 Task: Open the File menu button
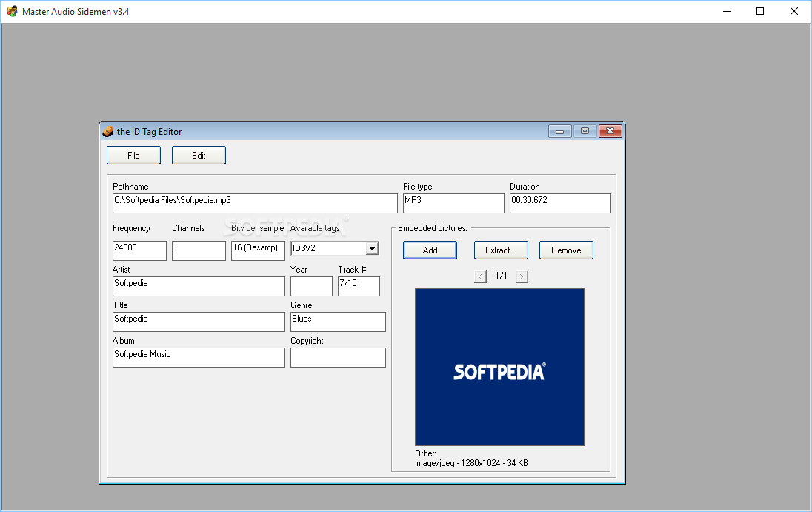(x=133, y=156)
